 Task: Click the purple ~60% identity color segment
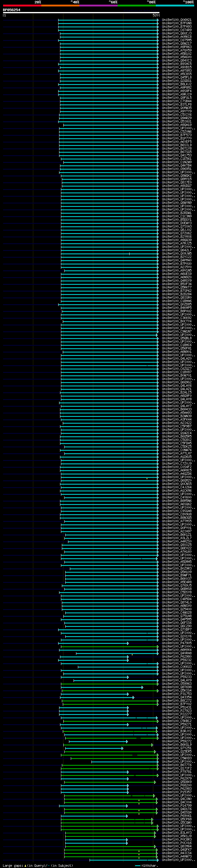99,6
